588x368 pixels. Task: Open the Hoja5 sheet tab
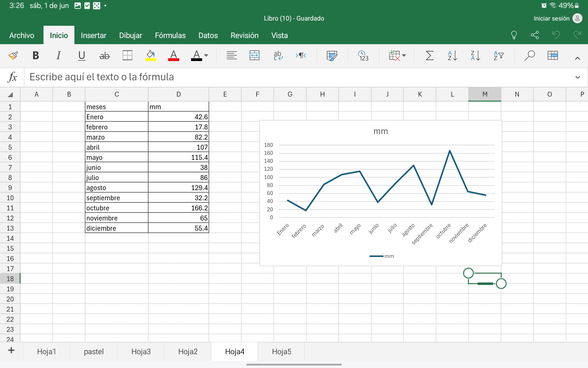click(281, 351)
